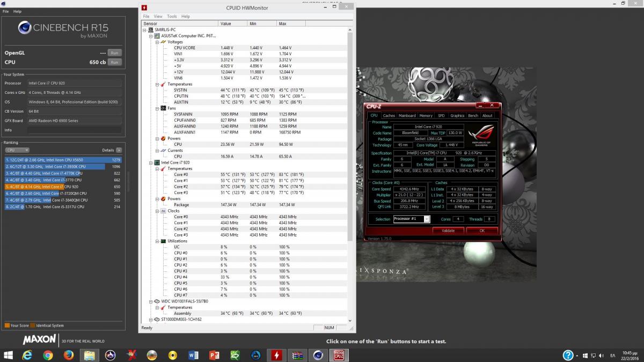Click the Windows Start button
644x362 pixels.
tap(8, 355)
